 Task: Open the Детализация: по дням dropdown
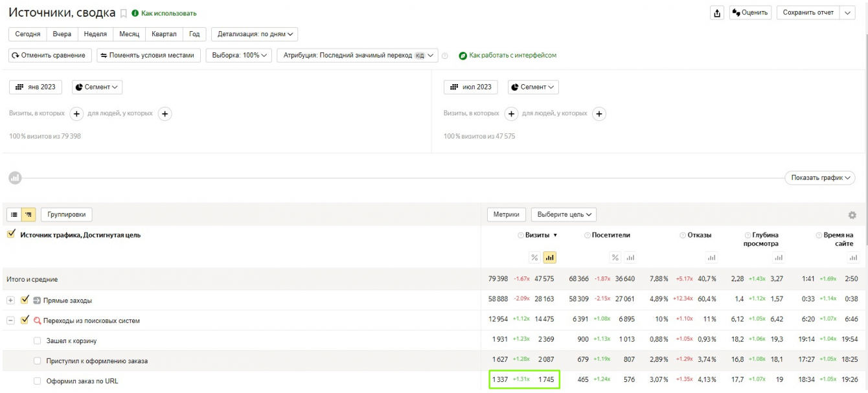254,34
